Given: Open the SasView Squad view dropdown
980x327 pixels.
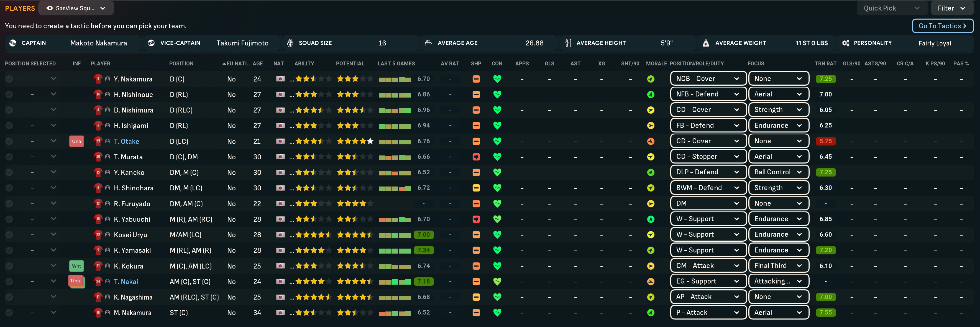Looking at the screenshot, I should (76, 8).
